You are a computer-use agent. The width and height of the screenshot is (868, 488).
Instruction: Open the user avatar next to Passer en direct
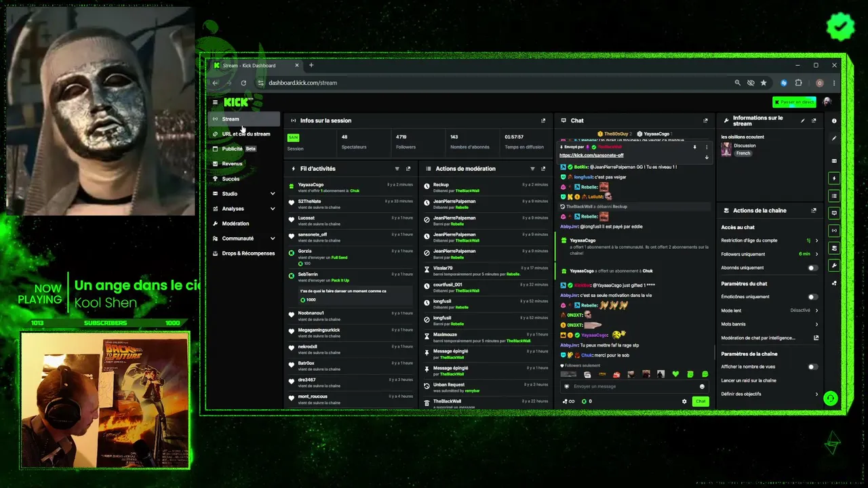827,102
